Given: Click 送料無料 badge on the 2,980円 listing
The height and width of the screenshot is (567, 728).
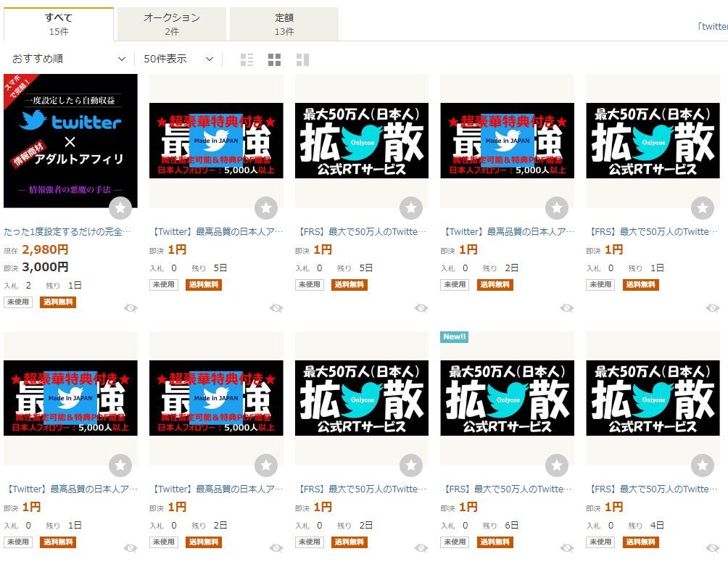Looking at the screenshot, I should pos(58,302).
